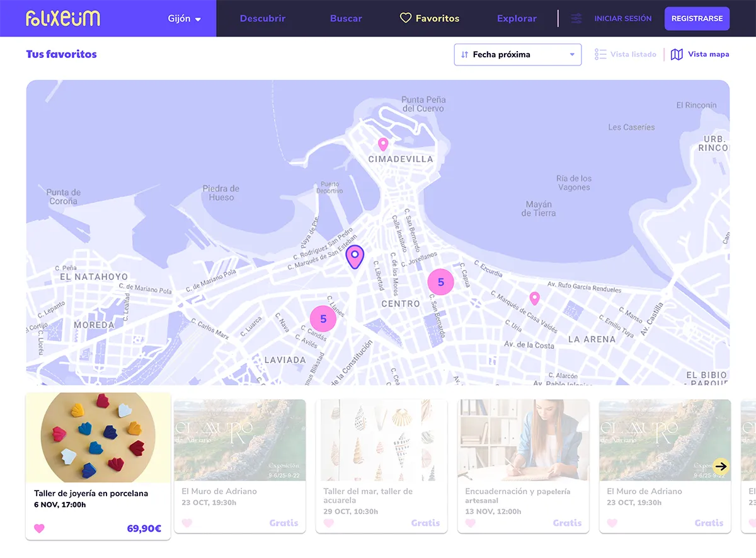Expand the Gijón city dropdown

click(184, 19)
